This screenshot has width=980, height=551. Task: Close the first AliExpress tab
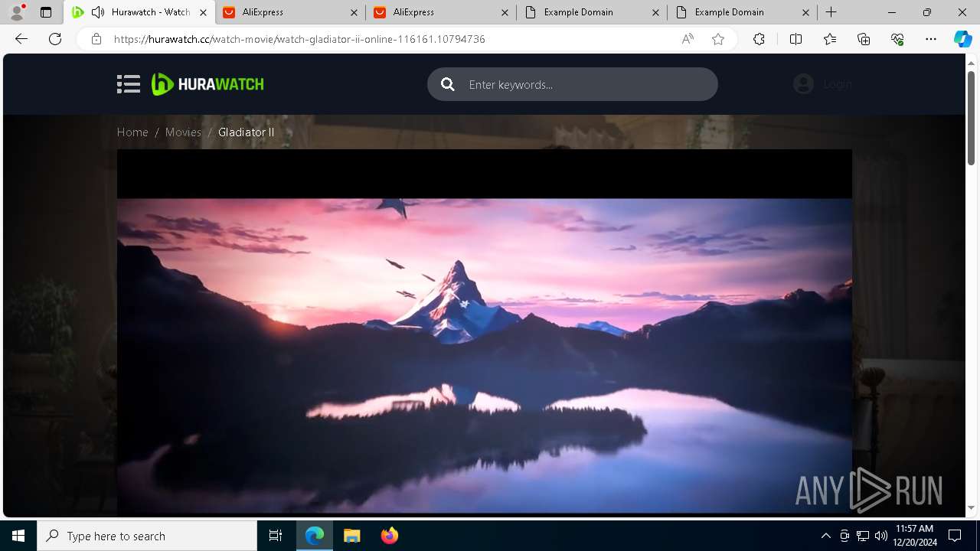pyautogui.click(x=353, y=12)
